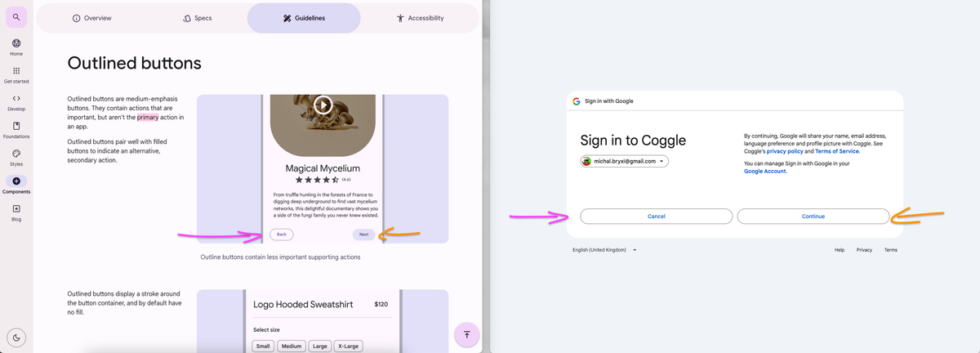Click the Continue button
980x353 pixels.
point(813,217)
